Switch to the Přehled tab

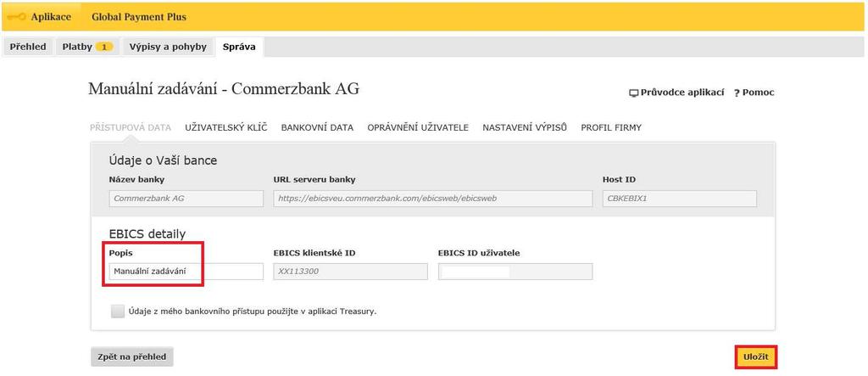coord(28,48)
